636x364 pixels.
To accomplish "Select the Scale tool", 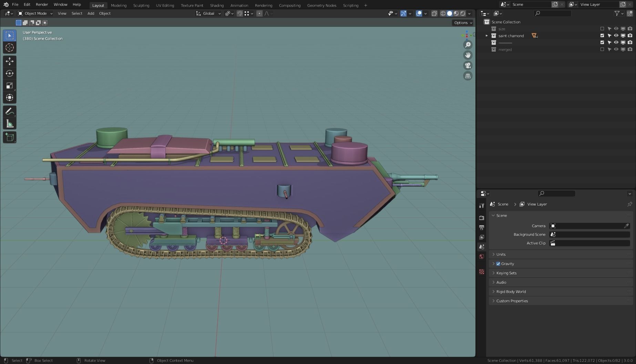I will [10, 85].
